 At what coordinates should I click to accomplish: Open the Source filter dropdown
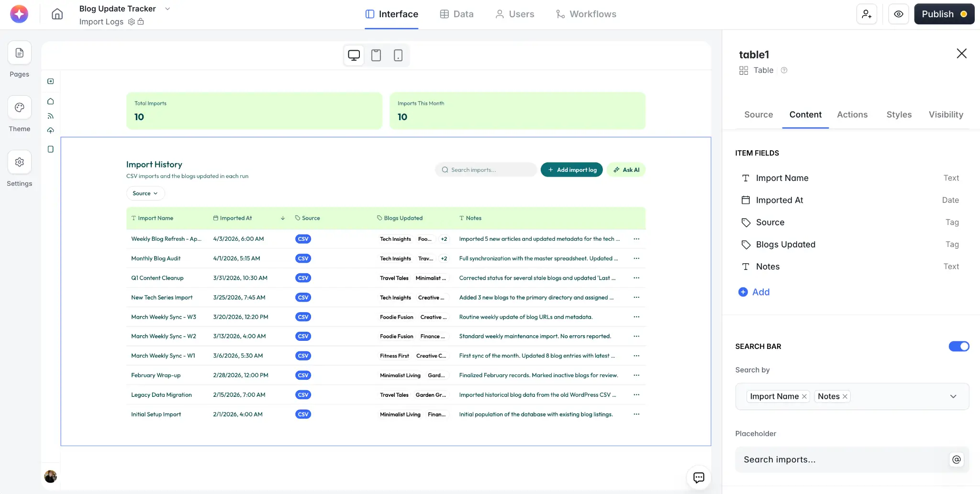coord(145,193)
